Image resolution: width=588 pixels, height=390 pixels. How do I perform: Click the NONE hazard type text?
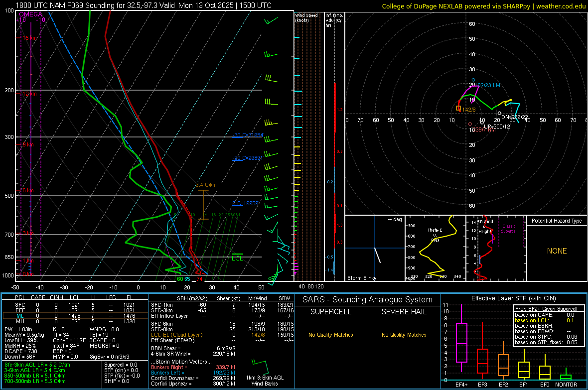(x=557, y=251)
